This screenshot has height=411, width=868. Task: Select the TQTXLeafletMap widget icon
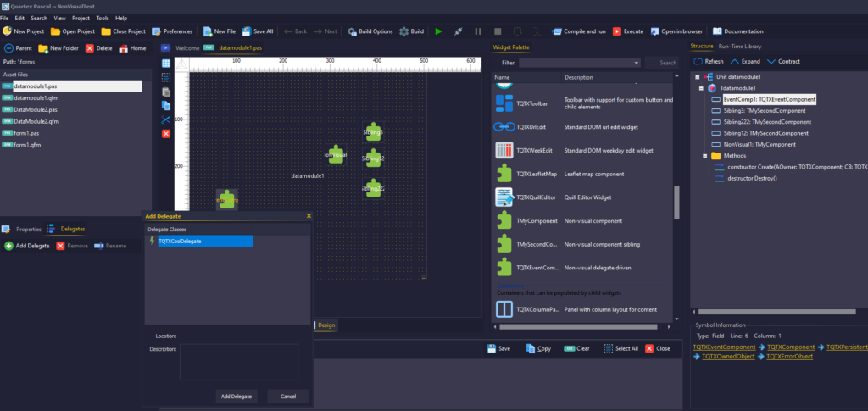[504, 174]
